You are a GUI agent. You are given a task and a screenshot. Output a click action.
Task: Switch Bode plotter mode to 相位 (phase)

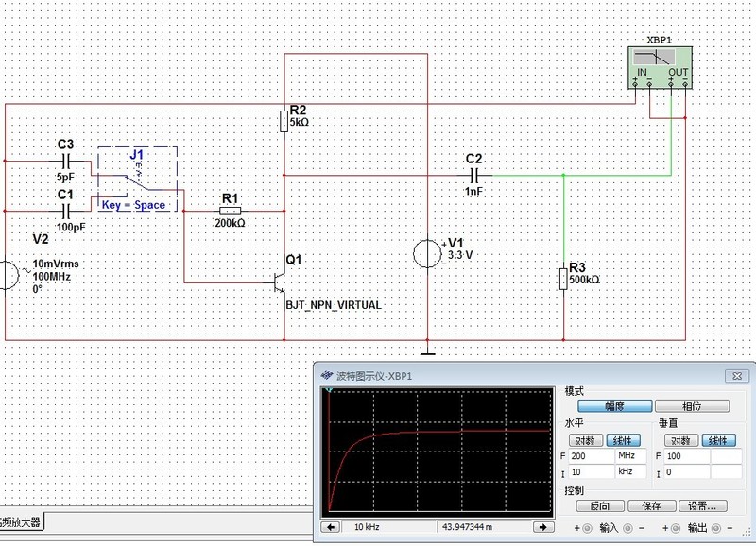click(x=692, y=406)
